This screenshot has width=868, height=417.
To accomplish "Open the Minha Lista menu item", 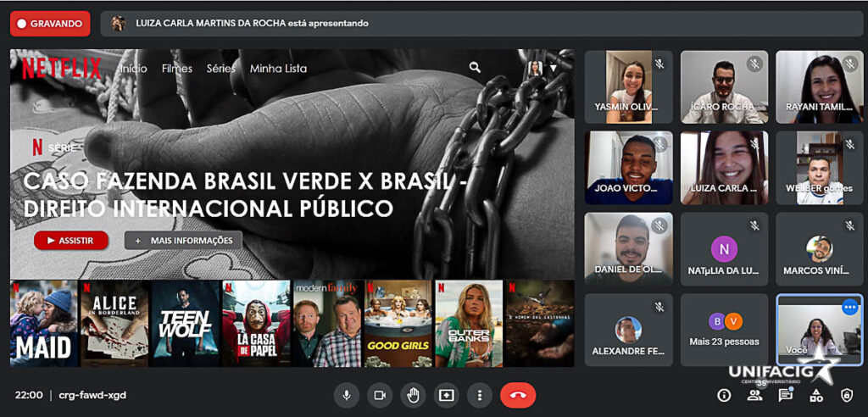I will click(278, 69).
